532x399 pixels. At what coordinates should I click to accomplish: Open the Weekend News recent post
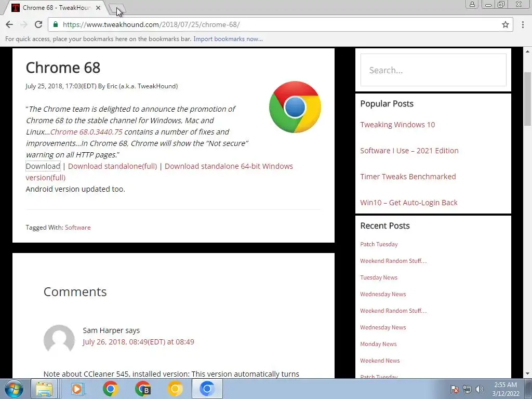(x=380, y=361)
